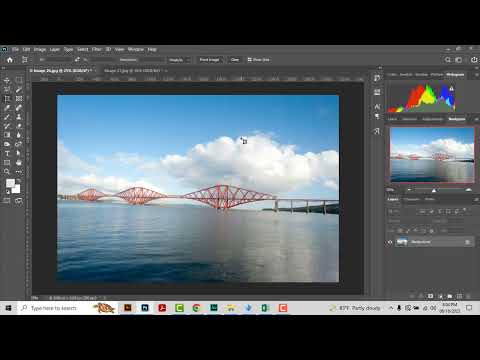
Task: Select the Gradient tool
Action: tap(7, 135)
